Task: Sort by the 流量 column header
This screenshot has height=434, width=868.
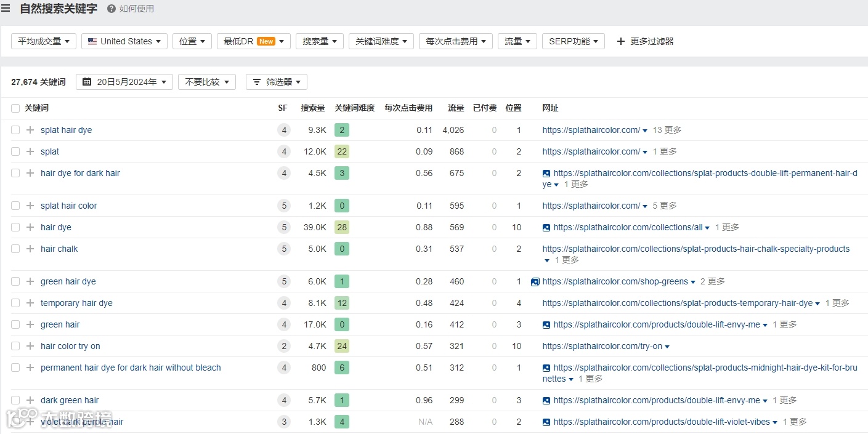Action: (456, 108)
